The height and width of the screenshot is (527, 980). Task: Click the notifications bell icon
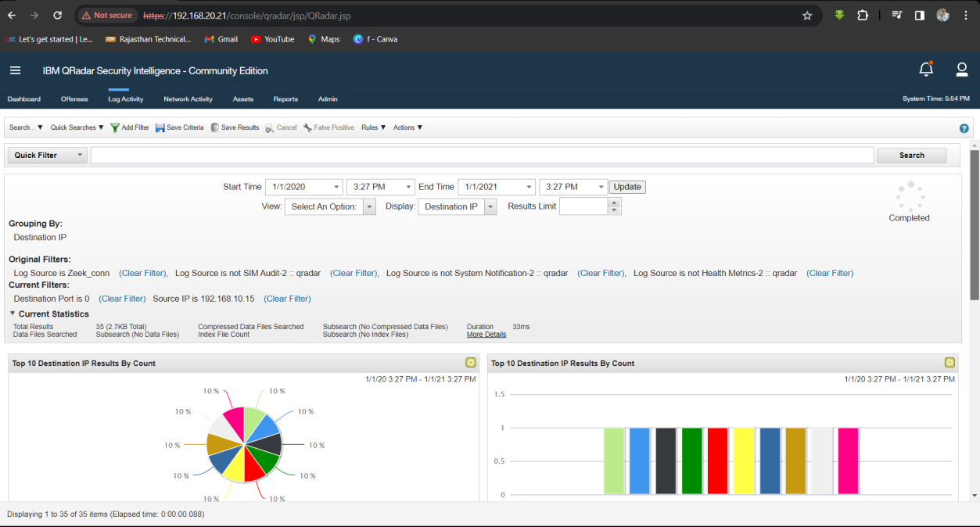(926, 70)
